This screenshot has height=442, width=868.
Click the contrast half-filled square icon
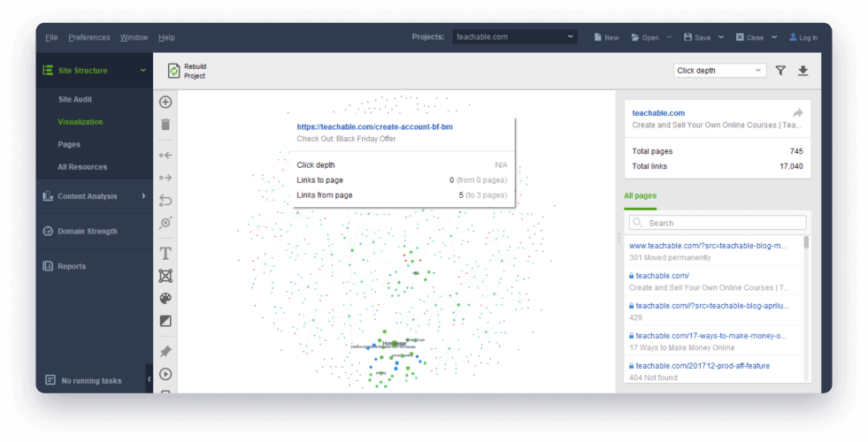click(165, 321)
